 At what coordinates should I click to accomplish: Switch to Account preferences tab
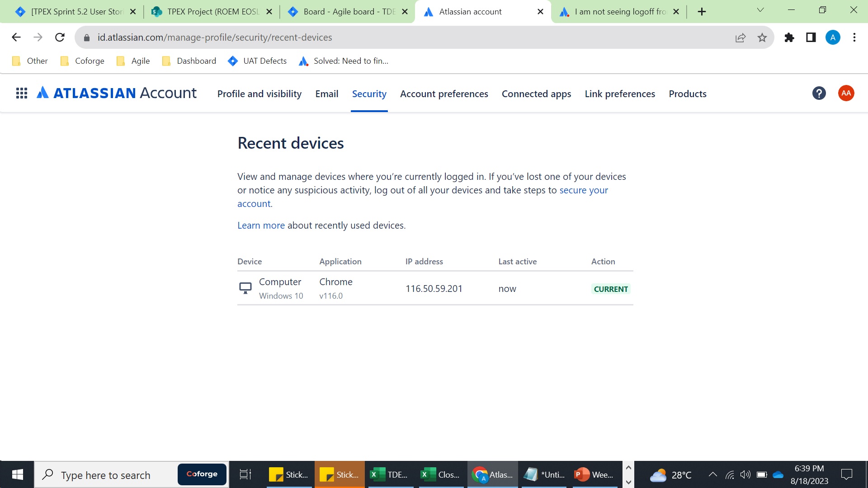pyautogui.click(x=444, y=94)
